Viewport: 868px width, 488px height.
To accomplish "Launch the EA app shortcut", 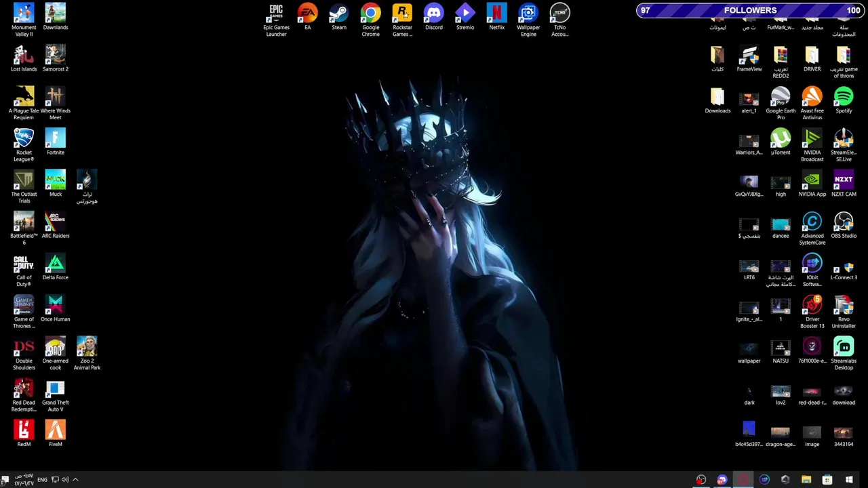I will pos(307,17).
